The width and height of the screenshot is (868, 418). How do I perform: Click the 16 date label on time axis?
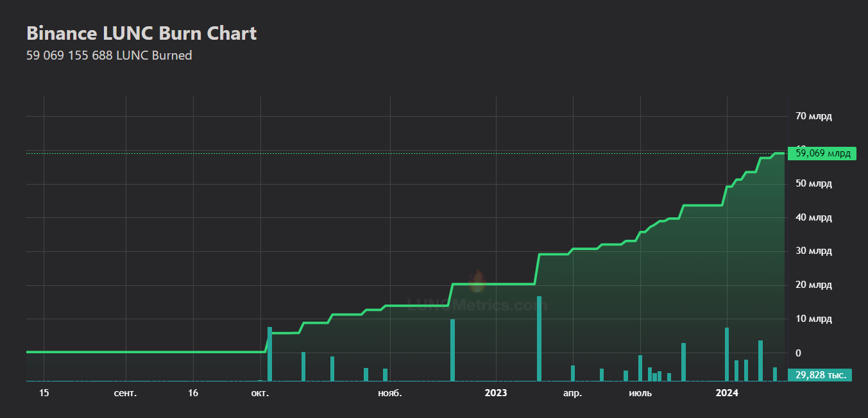(x=193, y=393)
